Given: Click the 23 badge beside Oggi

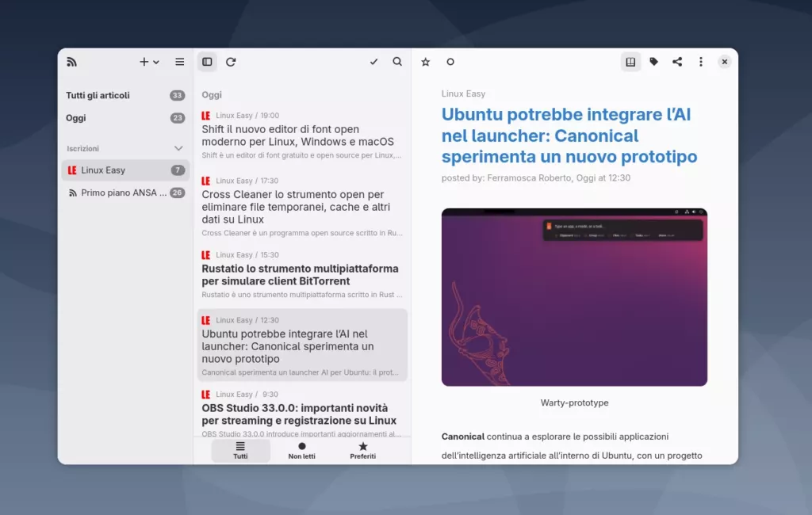Looking at the screenshot, I should point(177,118).
